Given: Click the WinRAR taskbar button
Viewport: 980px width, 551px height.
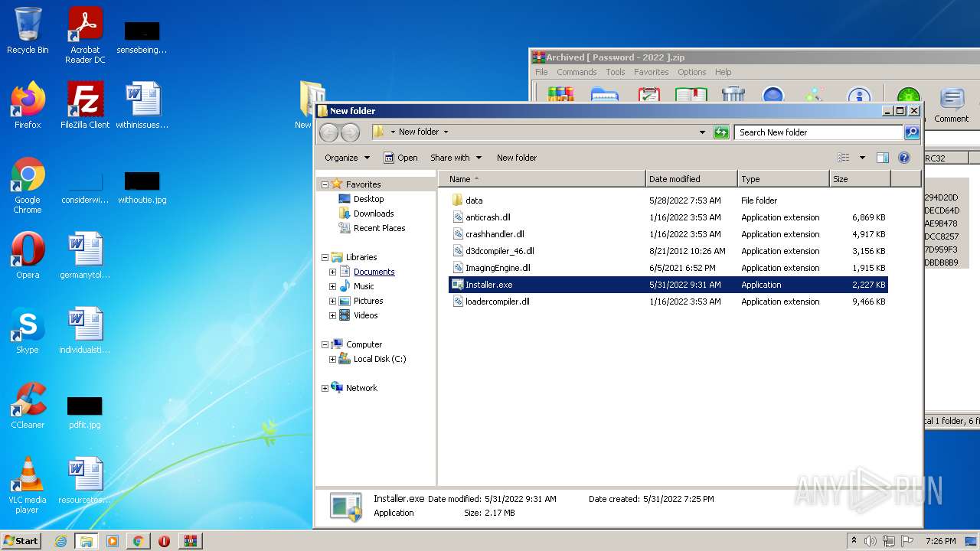Looking at the screenshot, I should pyautogui.click(x=191, y=541).
